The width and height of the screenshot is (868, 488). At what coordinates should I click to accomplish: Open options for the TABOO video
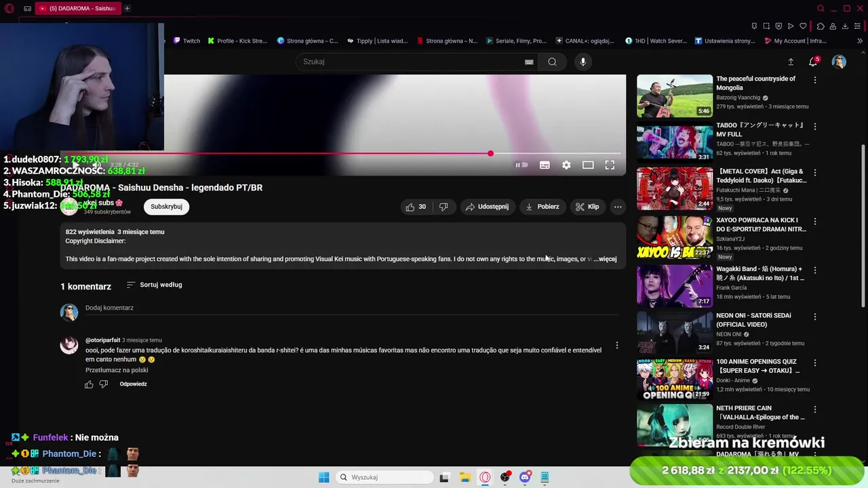[815, 127]
